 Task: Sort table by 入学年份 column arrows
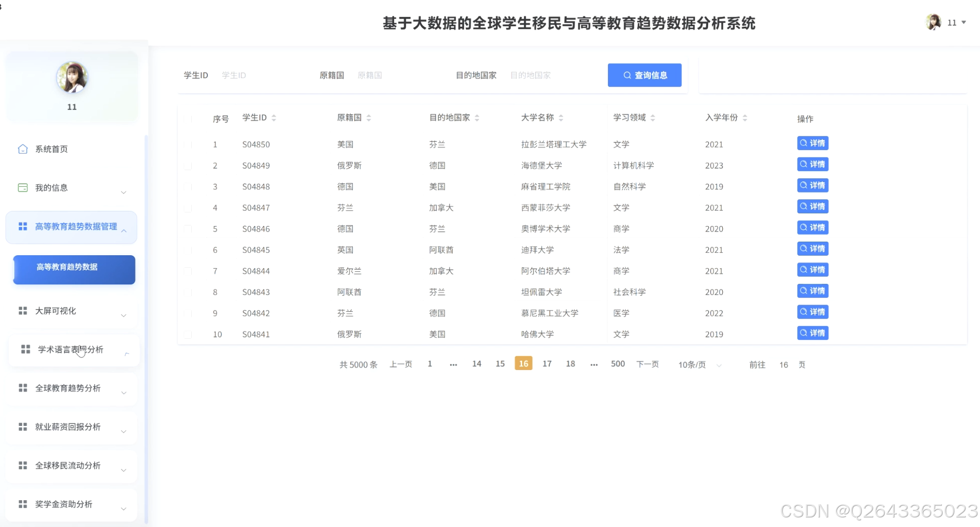tap(745, 118)
